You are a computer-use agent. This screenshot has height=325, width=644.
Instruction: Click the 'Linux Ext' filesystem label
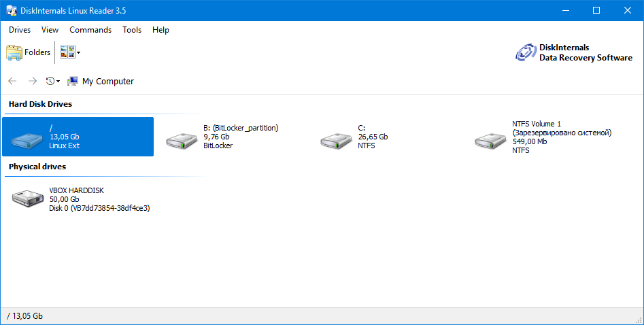pyautogui.click(x=65, y=146)
